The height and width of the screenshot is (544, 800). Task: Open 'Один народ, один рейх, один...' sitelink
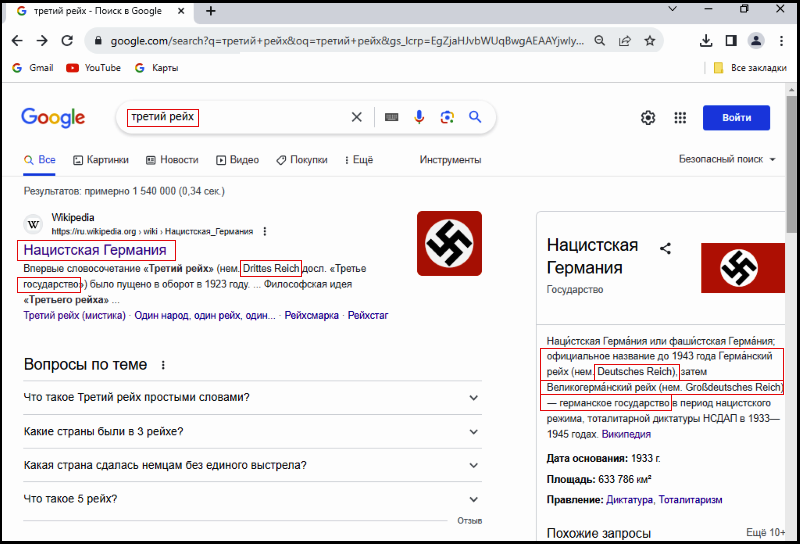tap(205, 315)
